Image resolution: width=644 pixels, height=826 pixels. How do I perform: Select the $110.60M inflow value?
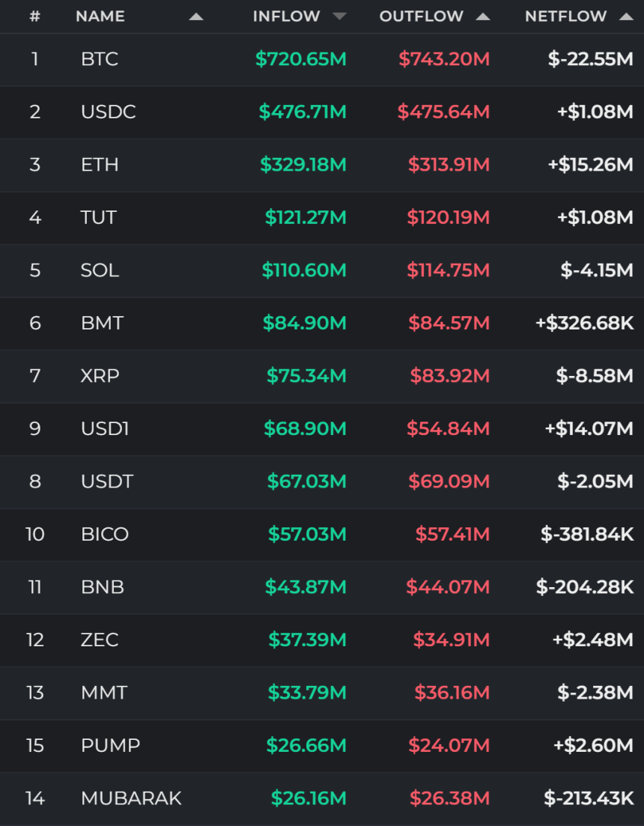point(304,270)
